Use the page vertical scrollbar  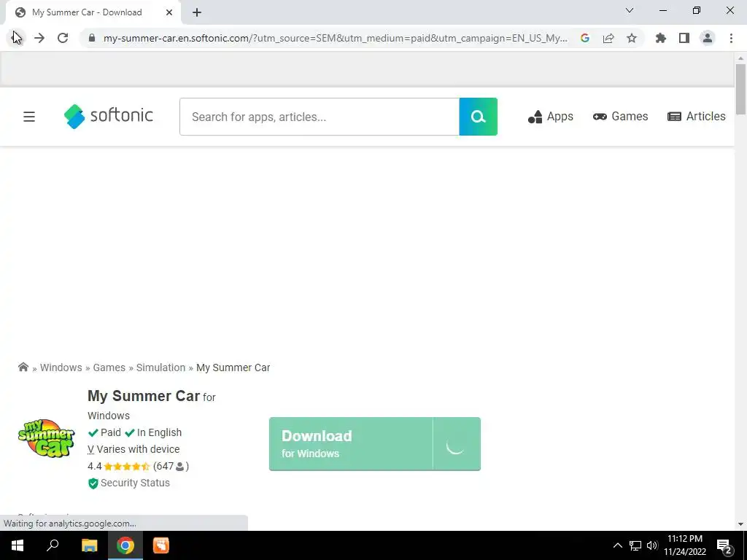(x=740, y=89)
